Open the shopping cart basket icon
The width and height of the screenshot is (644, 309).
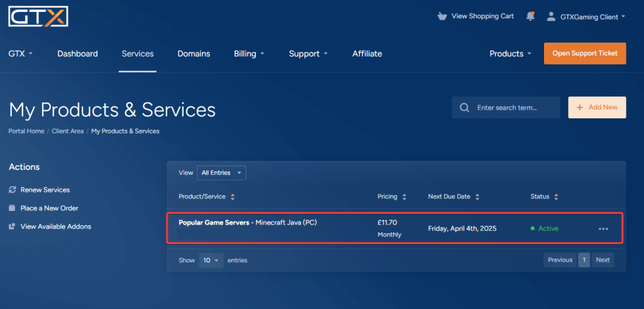click(442, 16)
